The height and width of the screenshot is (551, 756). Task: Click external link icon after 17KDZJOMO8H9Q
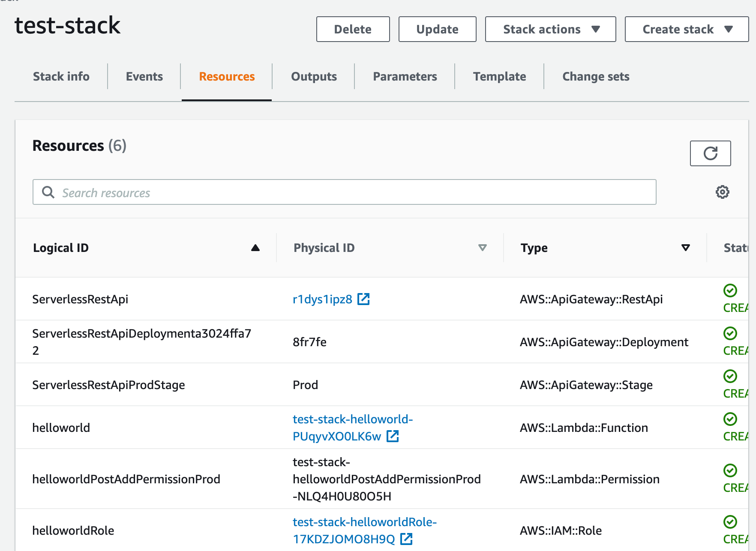point(406,539)
